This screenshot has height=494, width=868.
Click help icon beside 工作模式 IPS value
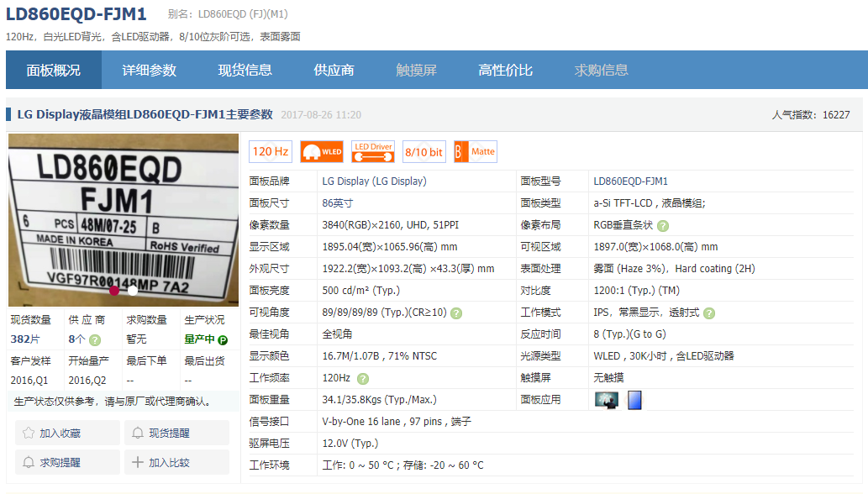(x=709, y=313)
